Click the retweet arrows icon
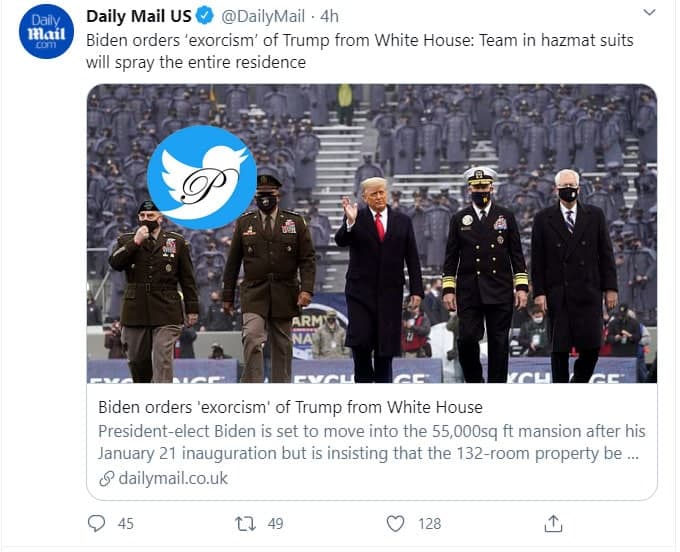This screenshot has width=680, height=552. click(244, 523)
